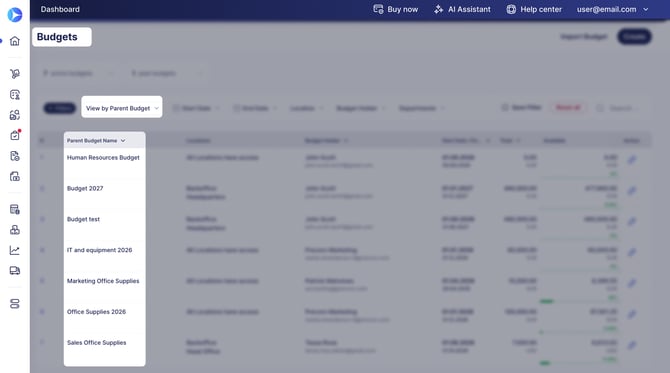
Task: Select the IT and equipment 2026 name
Action: click(100, 250)
